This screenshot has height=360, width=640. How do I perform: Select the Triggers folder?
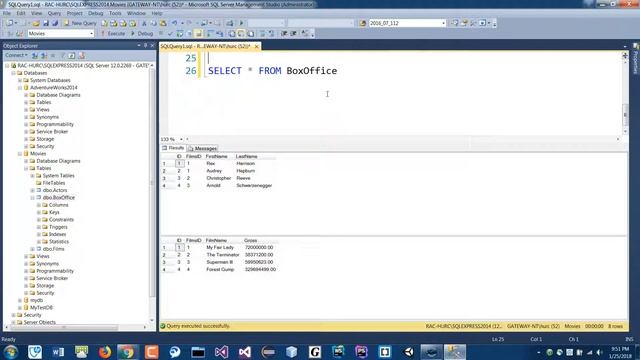point(58,227)
